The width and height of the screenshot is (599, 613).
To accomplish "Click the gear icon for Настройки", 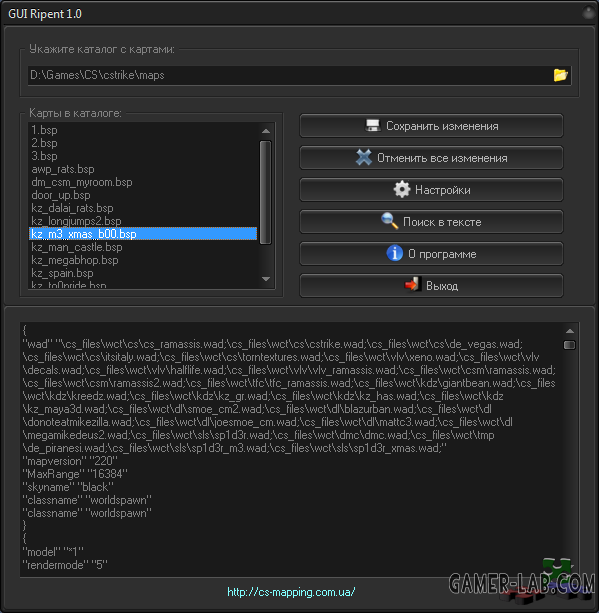I will pos(402,190).
